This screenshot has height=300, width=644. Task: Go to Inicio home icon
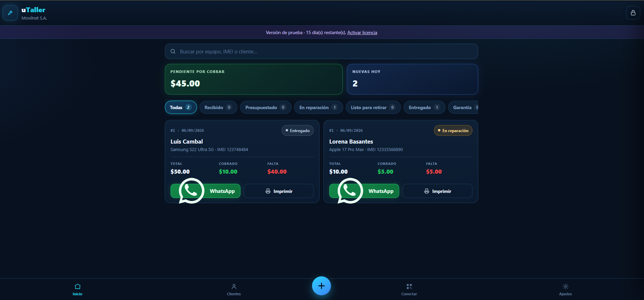click(77, 286)
